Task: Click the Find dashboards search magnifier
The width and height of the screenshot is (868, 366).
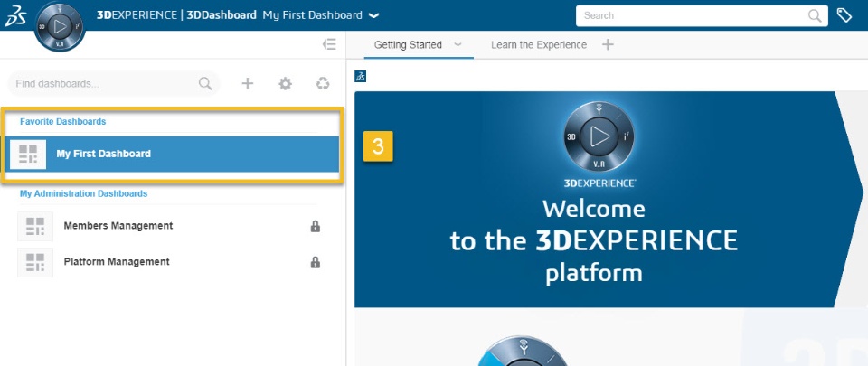Action: (x=205, y=83)
